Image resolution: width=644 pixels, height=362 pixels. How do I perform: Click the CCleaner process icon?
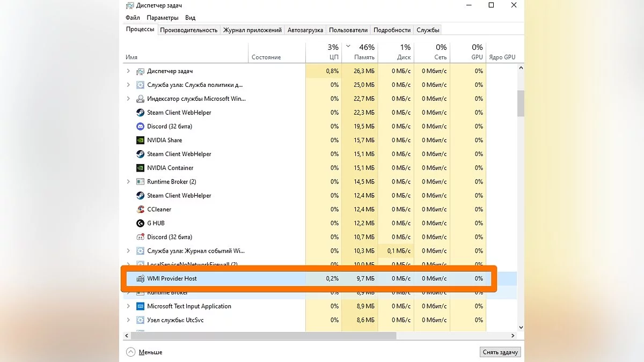[140, 210]
